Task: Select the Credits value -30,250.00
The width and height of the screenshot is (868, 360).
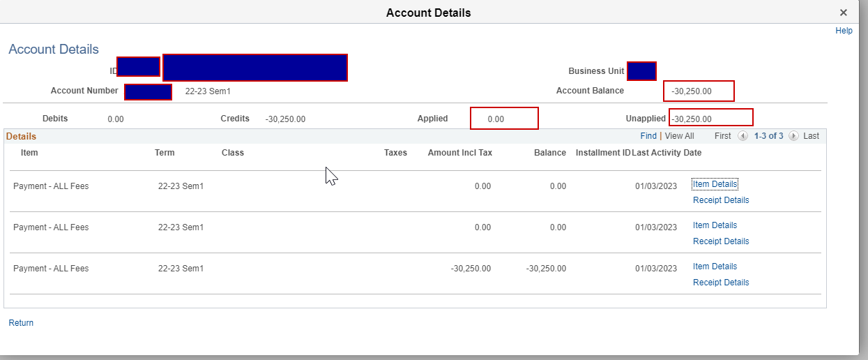Action: [285, 119]
